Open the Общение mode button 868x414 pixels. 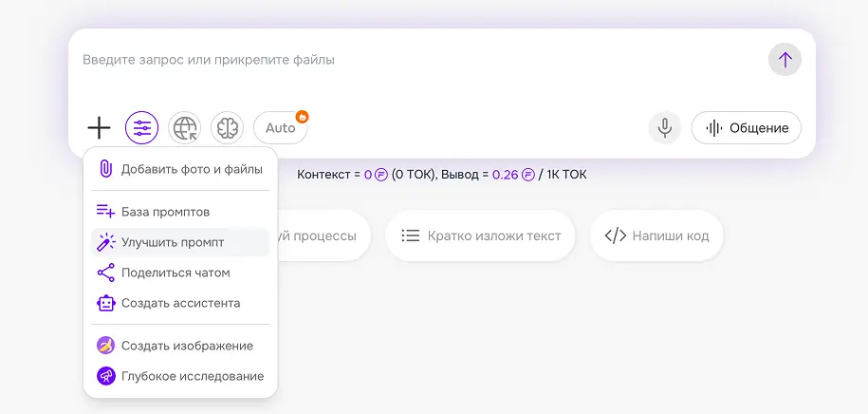(747, 128)
